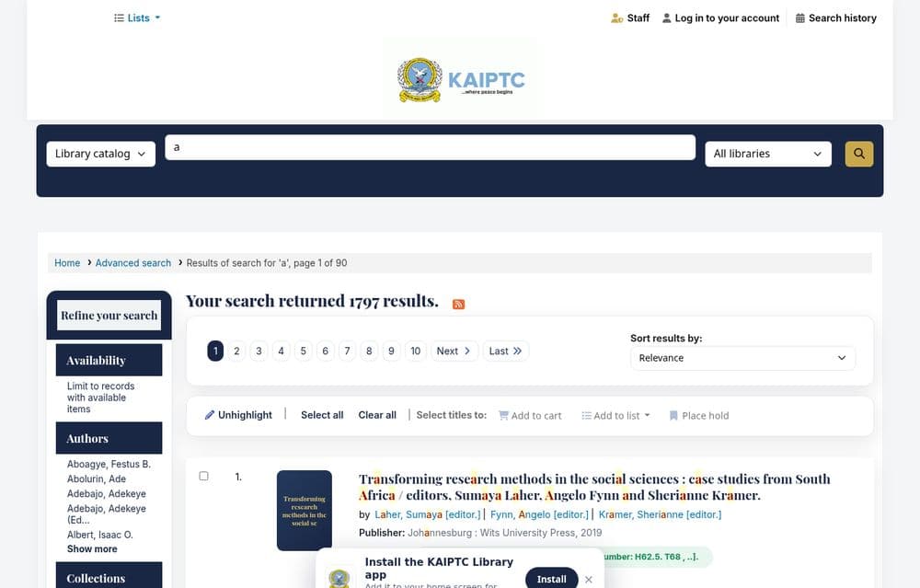This screenshot has width=920, height=588.
Task: Jump to Last results page
Action: pos(506,351)
